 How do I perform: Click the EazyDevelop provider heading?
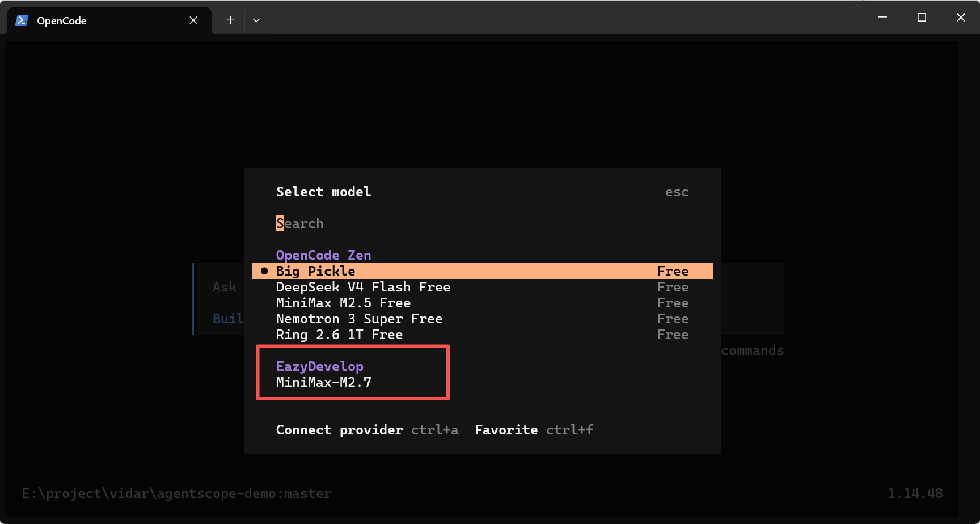(320, 366)
